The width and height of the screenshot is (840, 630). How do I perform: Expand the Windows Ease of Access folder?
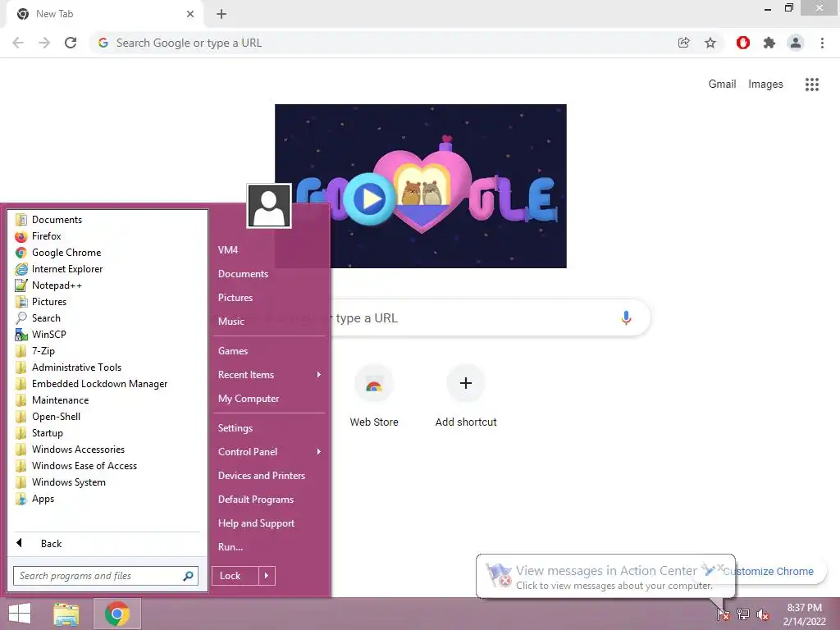(84, 466)
